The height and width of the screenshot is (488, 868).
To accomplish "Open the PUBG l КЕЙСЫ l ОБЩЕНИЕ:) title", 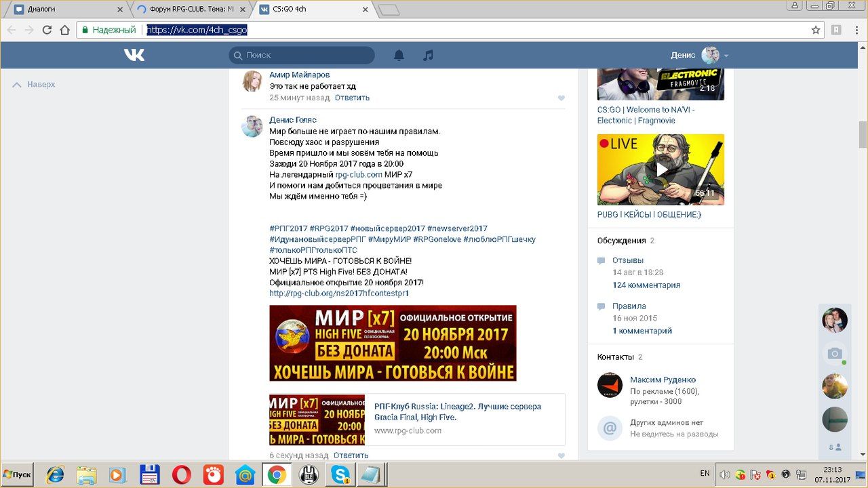I will (x=649, y=215).
